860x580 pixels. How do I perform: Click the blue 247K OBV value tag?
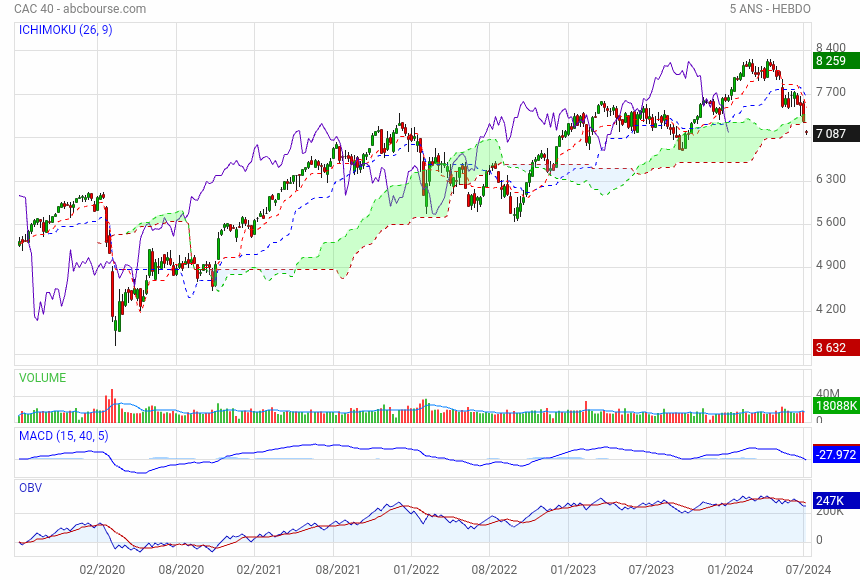click(833, 499)
